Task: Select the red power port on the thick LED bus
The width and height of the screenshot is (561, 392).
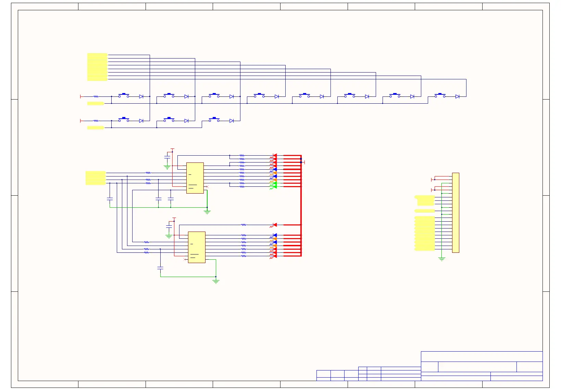Action: tap(303, 162)
